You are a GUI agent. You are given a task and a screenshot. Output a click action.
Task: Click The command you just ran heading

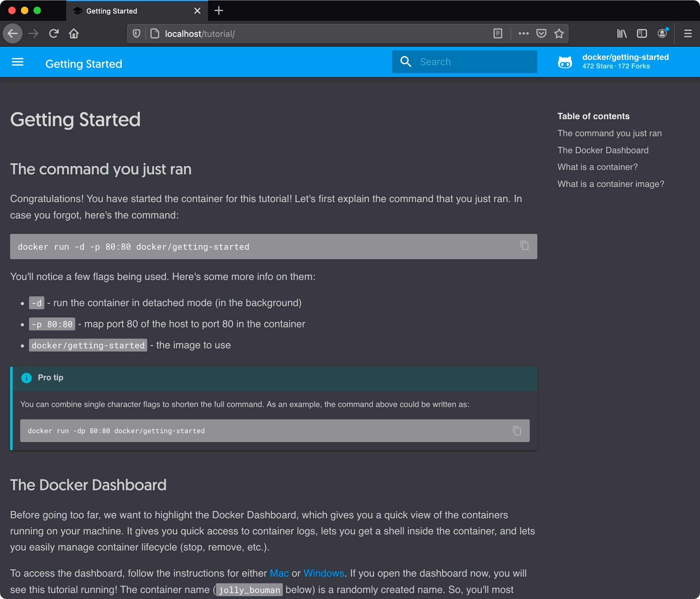point(101,169)
